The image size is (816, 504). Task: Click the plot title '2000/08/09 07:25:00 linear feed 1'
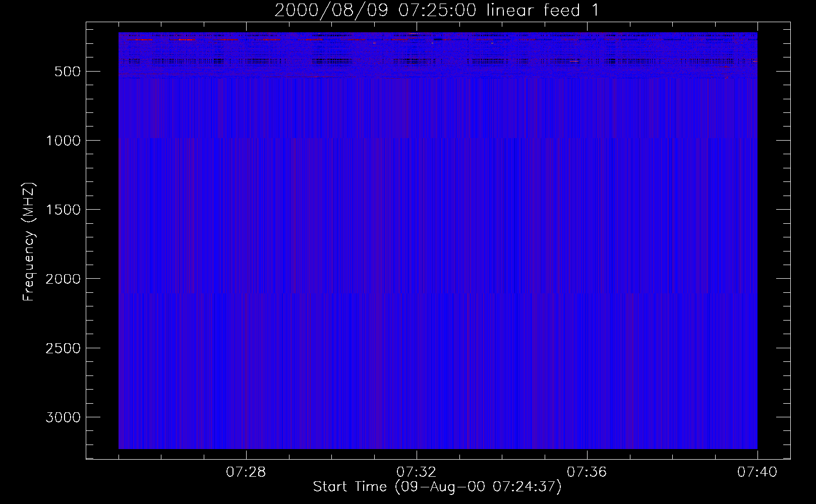pos(437,10)
